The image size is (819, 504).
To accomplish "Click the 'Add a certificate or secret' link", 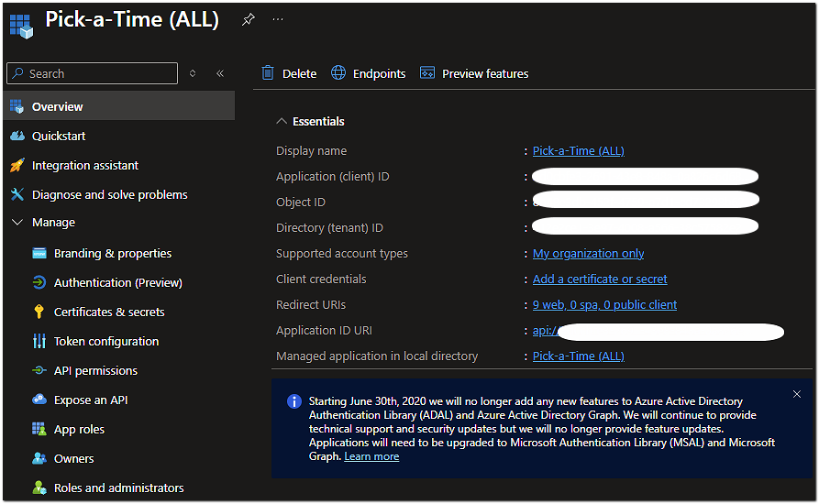I will coord(600,279).
